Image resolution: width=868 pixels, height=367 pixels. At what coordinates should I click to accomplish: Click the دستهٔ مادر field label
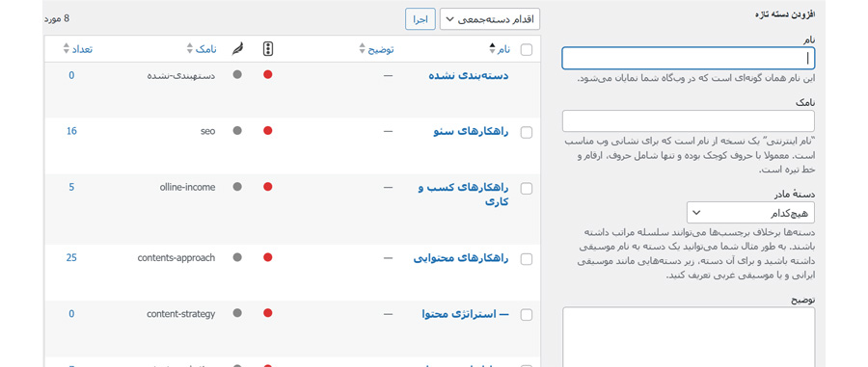click(795, 194)
